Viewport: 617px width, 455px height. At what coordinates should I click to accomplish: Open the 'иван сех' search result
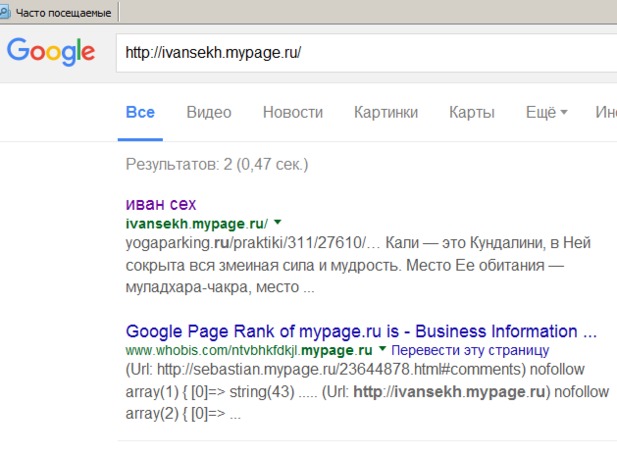(161, 204)
